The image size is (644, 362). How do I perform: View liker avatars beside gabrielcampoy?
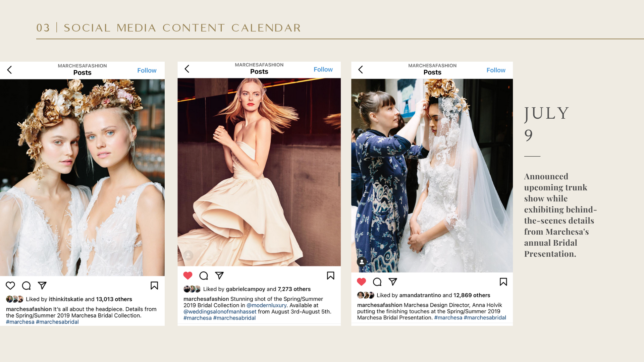point(192,289)
